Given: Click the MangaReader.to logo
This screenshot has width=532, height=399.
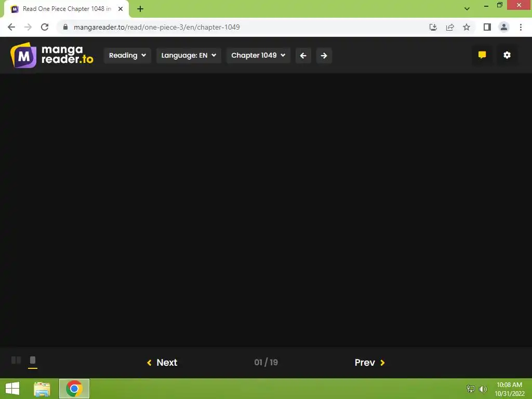Looking at the screenshot, I should [x=51, y=55].
